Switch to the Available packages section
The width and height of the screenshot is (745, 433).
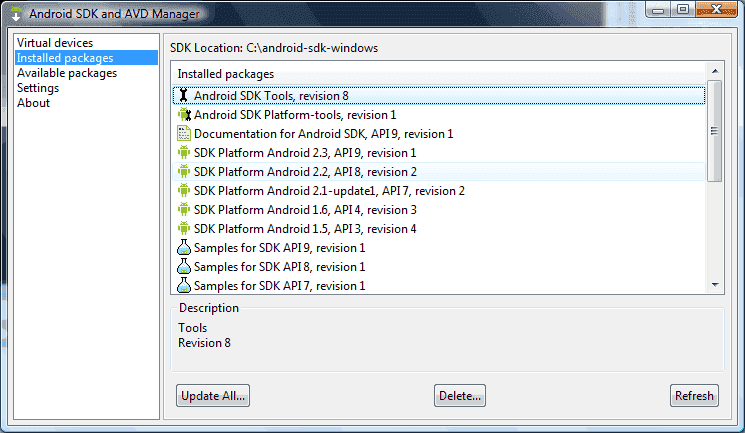click(x=67, y=73)
